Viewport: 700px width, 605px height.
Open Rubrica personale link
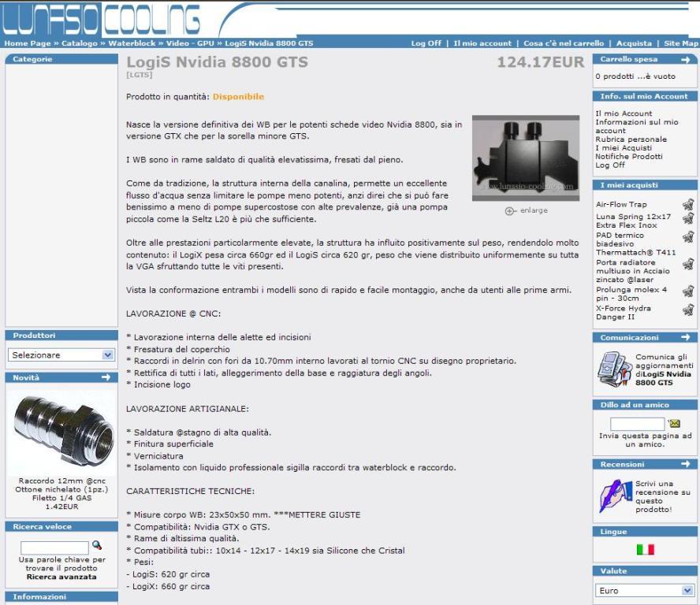(631, 139)
